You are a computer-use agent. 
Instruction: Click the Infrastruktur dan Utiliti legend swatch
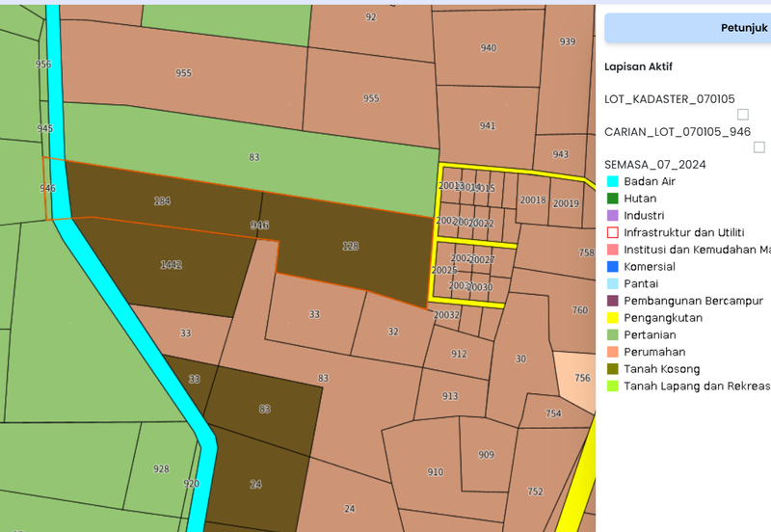click(612, 232)
